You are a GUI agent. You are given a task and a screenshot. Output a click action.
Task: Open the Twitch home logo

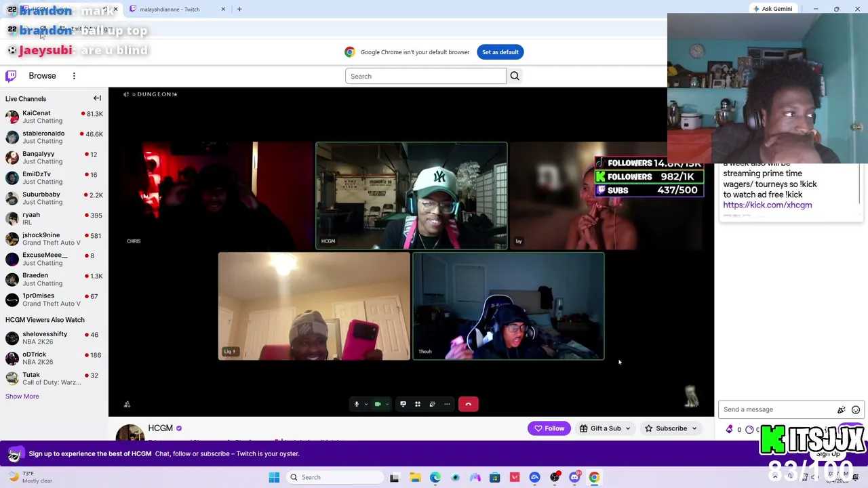tap(11, 76)
